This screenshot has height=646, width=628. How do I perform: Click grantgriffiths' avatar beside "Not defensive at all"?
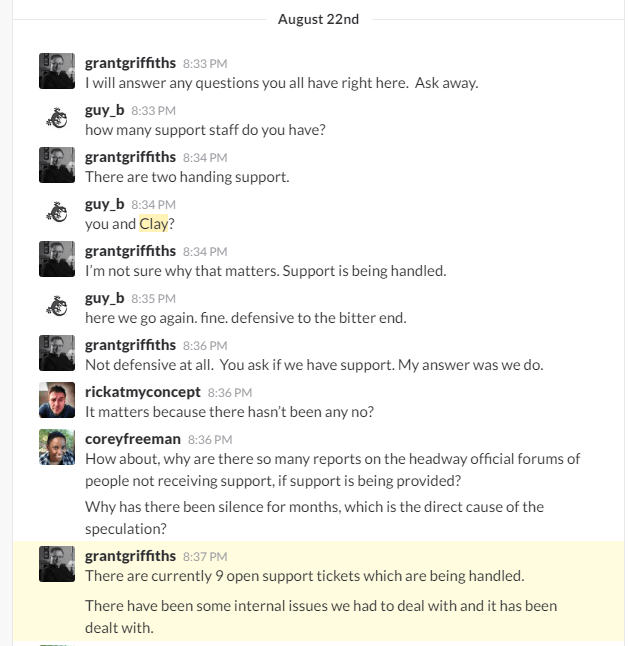point(57,353)
